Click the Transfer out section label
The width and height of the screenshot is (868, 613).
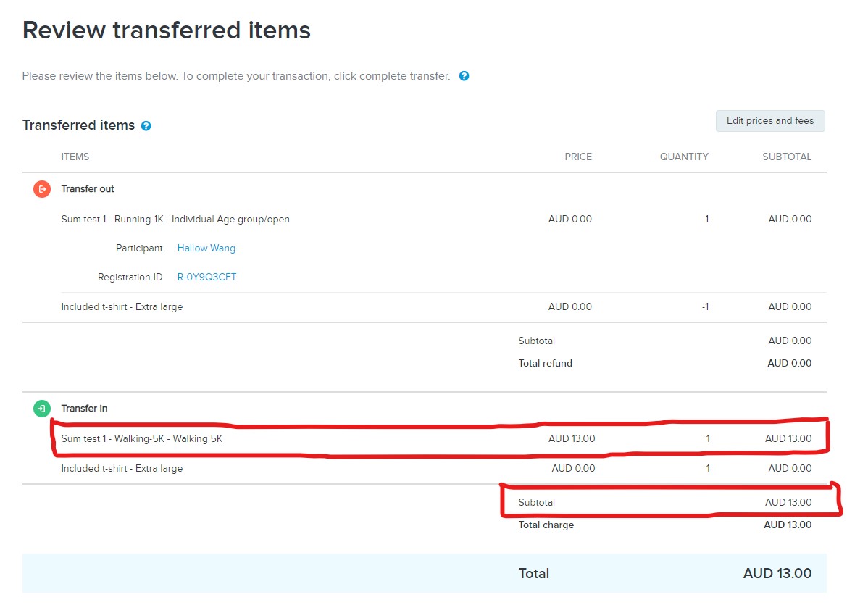pyautogui.click(x=88, y=189)
